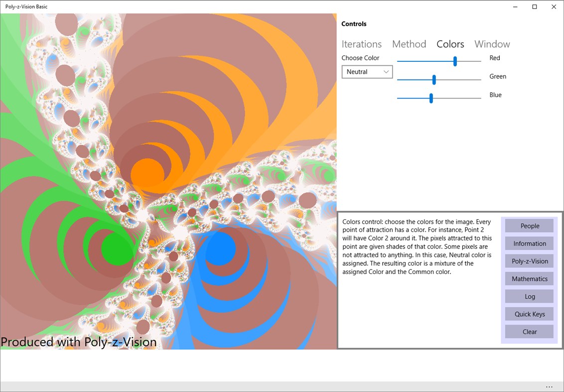This screenshot has height=392, width=564.
Task: Open the Information panel
Action: 529,243
